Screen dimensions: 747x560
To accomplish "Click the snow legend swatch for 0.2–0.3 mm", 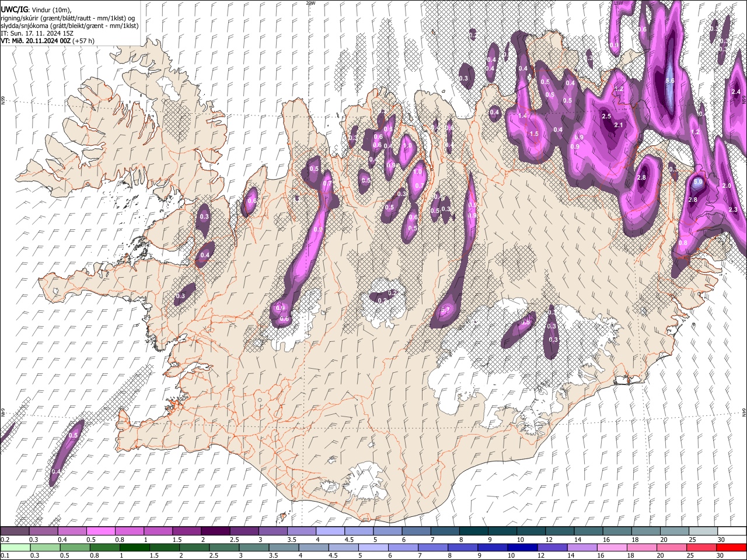I will [x=15, y=531].
